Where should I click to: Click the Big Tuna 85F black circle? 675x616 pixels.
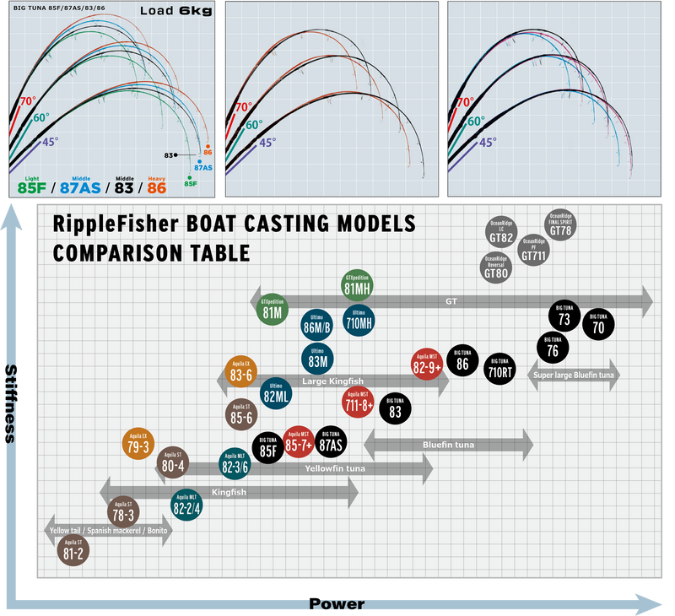(x=267, y=448)
